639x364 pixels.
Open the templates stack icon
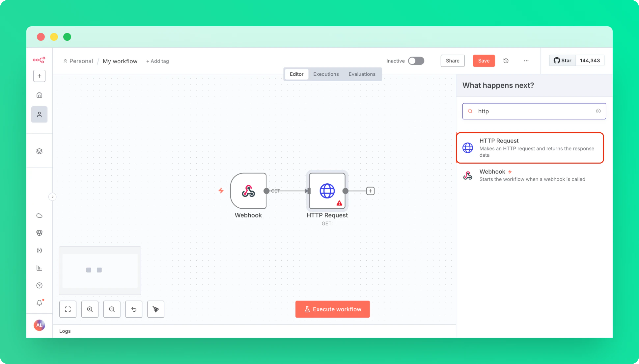[39, 151]
